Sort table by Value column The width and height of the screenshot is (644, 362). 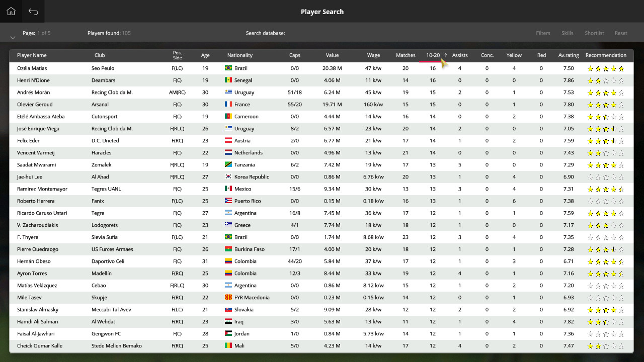coord(332,55)
